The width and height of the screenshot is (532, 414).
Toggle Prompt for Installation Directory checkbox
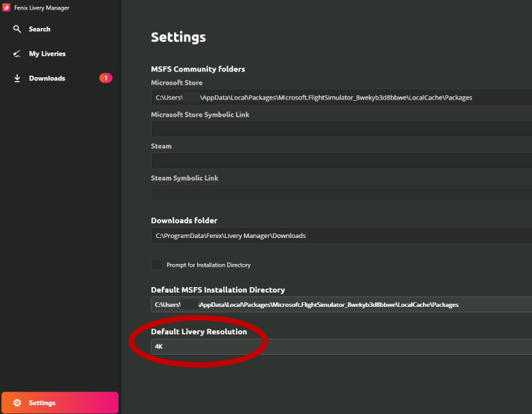tap(157, 265)
